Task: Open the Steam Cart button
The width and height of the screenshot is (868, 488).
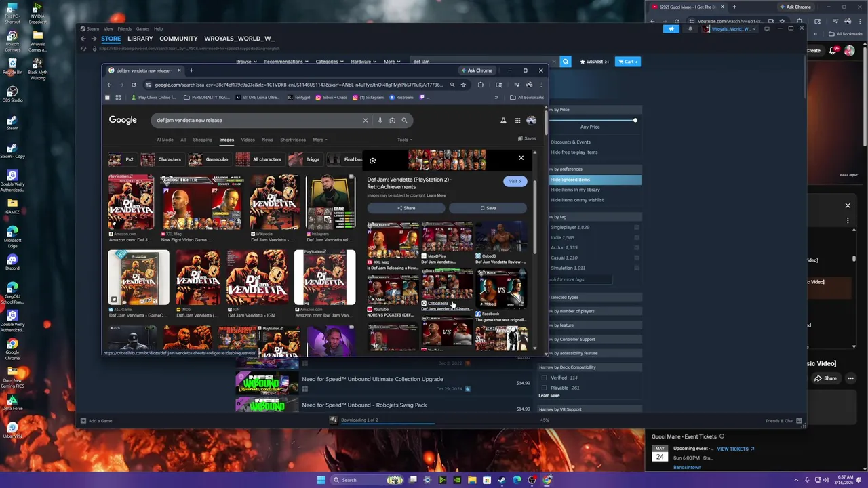Action: tap(627, 62)
